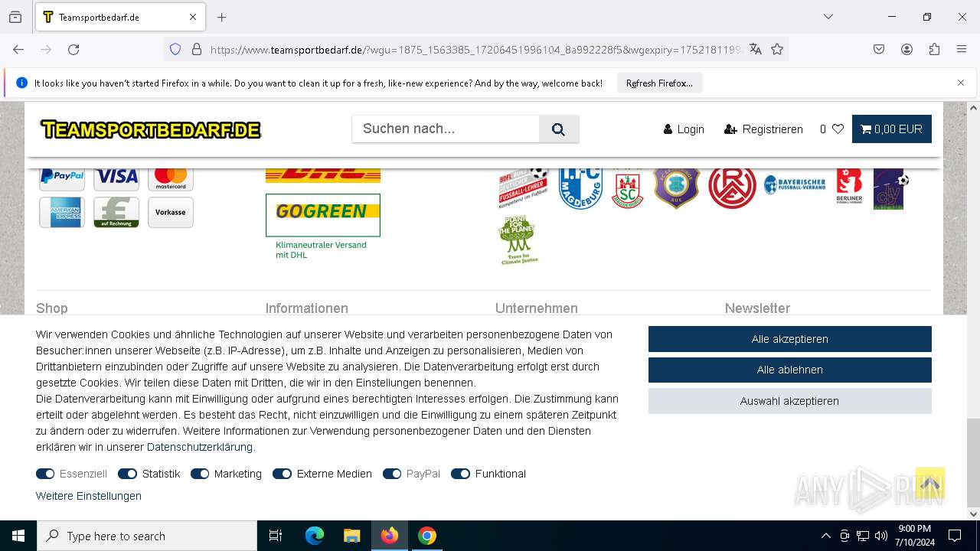Toggle the Essenziell cookie switch

pyautogui.click(x=45, y=474)
